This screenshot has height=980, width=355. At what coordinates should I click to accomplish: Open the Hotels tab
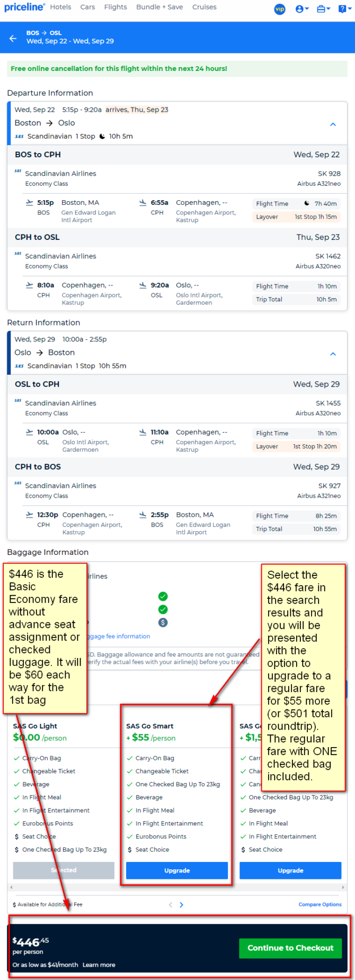[x=60, y=7]
